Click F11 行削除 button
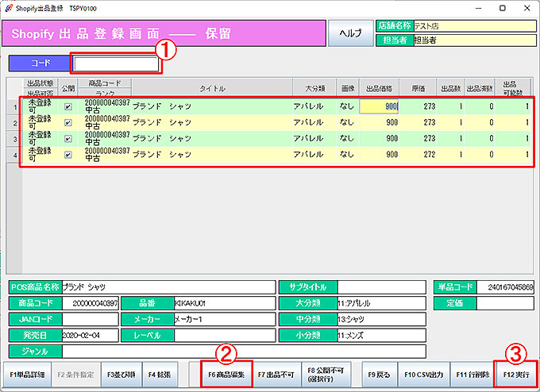Viewport: 540px width, 392px height. click(x=472, y=375)
